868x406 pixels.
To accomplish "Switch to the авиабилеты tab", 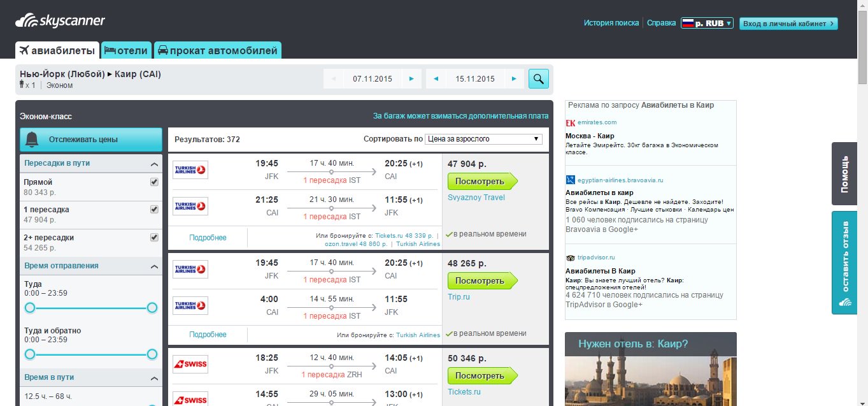I will pyautogui.click(x=57, y=50).
